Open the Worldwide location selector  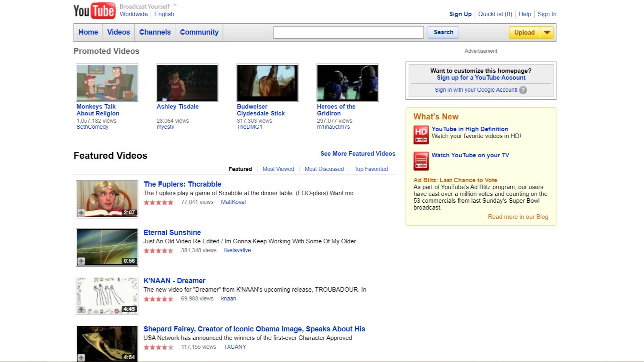[134, 14]
